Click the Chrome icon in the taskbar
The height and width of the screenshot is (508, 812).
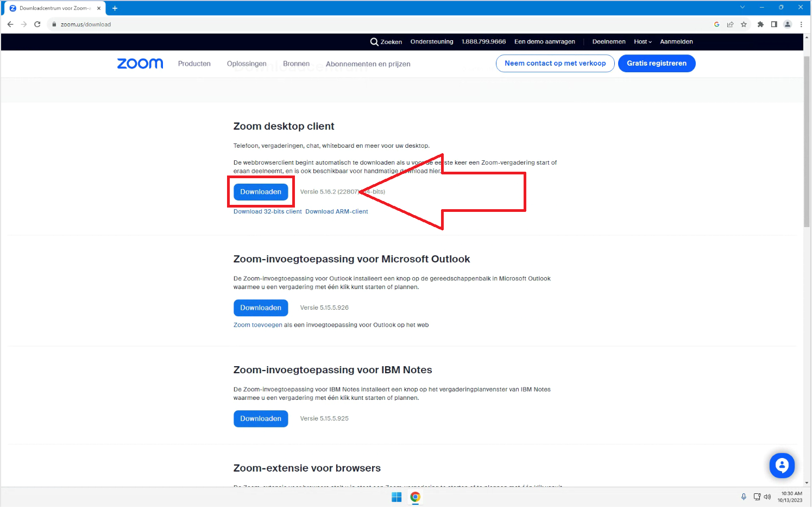click(x=416, y=497)
